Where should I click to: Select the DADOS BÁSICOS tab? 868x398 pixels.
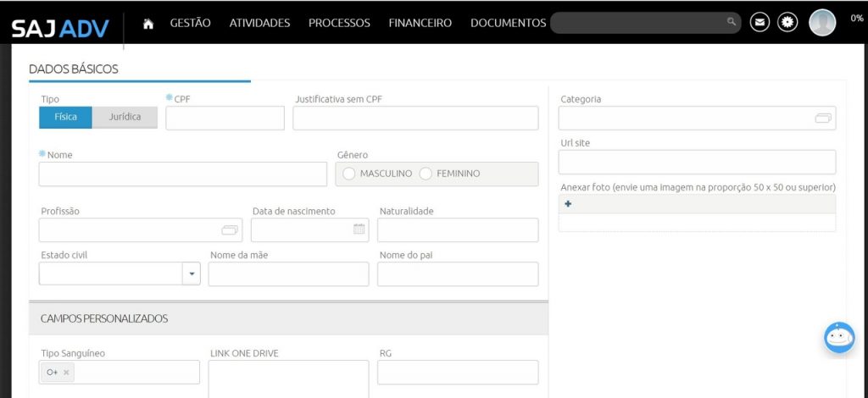[x=74, y=69]
